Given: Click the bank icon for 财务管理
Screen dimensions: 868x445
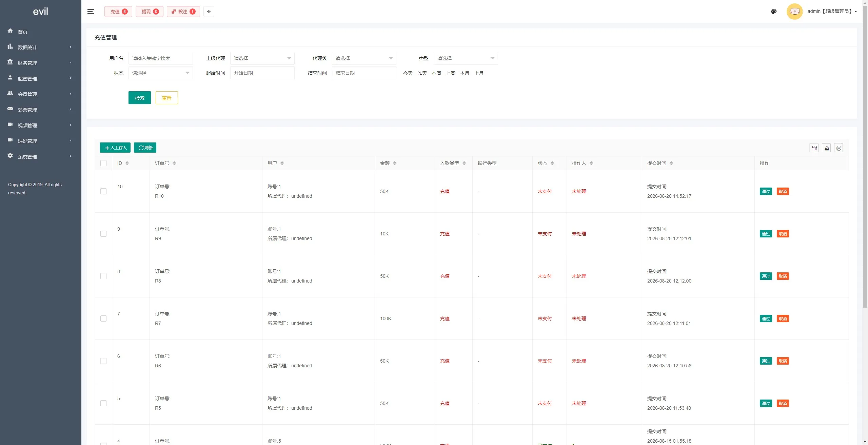Looking at the screenshot, I should coord(10,62).
